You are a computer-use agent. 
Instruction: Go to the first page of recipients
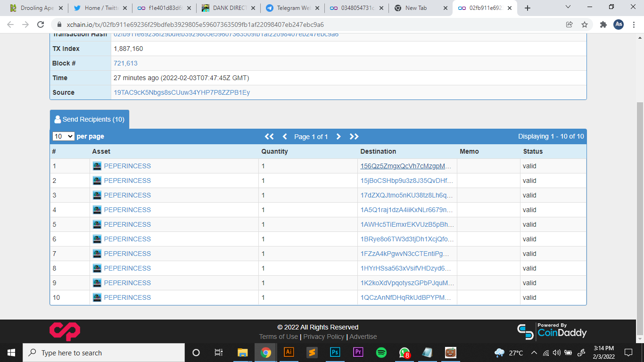pos(269,136)
